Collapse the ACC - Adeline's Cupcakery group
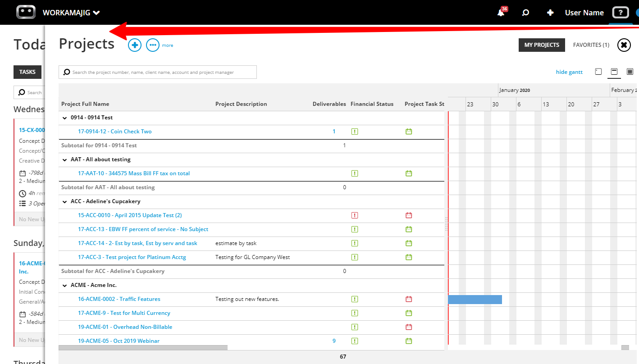 pyautogui.click(x=64, y=201)
